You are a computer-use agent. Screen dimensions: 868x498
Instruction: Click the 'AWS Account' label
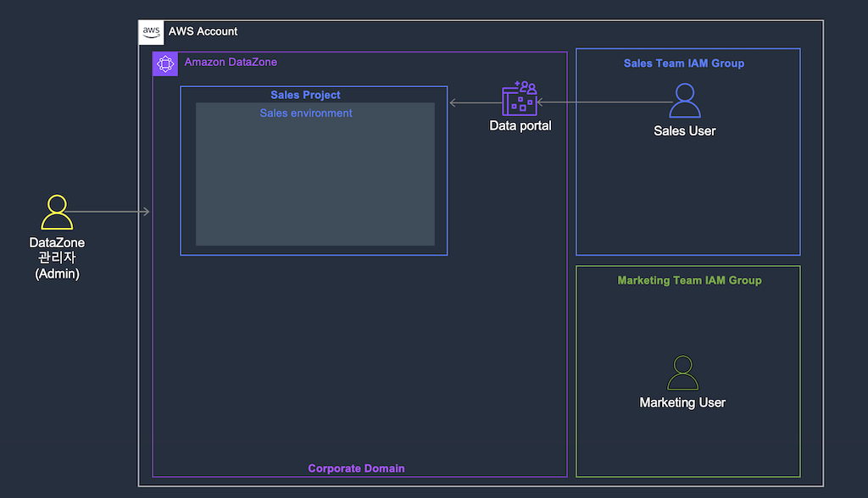203,31
